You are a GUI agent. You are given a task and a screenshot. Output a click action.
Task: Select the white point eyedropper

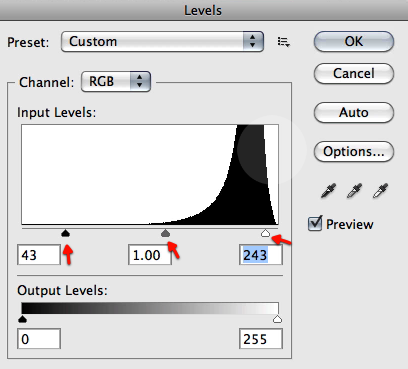click(x=380, y=191)
